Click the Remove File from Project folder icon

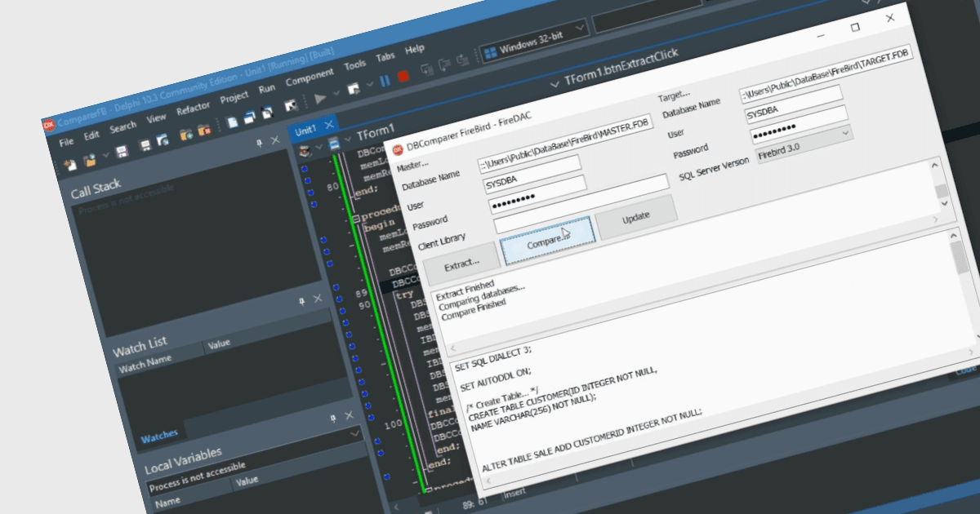click(204, 130)
